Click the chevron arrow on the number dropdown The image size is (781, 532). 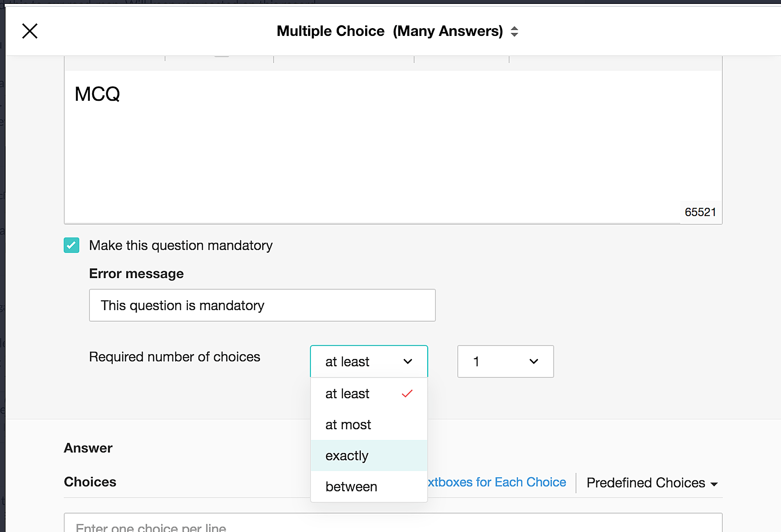click(x=534, y=361)
